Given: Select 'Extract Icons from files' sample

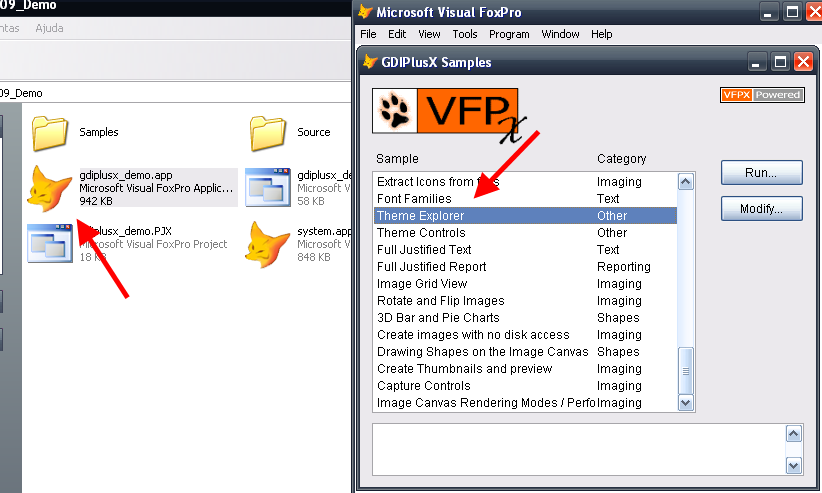Looking at the screenshot, I should [x=525, y=181].
